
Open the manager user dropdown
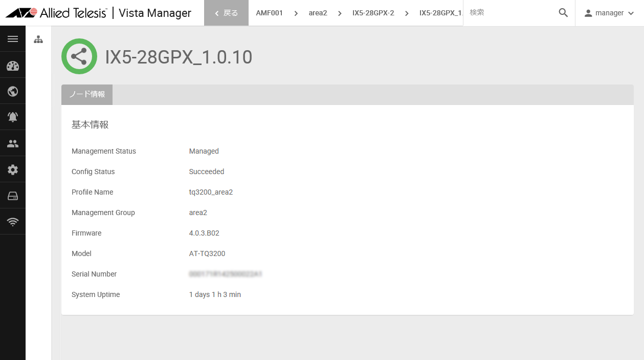coord(609,13)
